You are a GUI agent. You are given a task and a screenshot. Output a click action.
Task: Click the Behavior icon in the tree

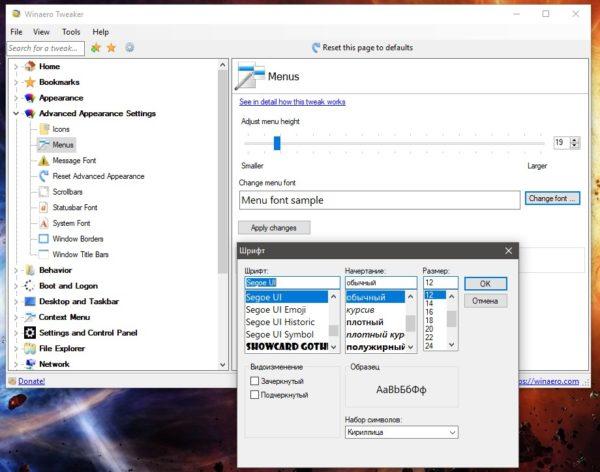click(30, 270)
